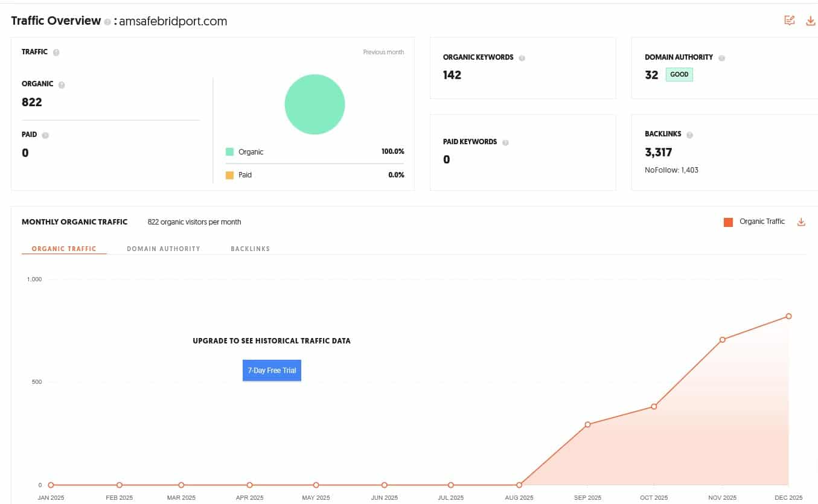Click help icon beside DOMAIN AUTHORITY card
Image resolution: width=818 pixels, height=504 pixels.
(x=721, y=58)
